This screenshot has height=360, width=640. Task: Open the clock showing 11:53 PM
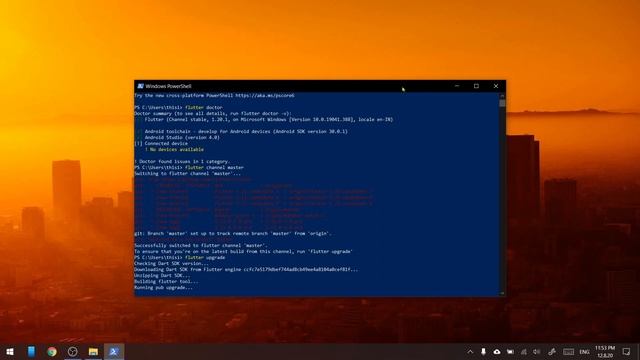click(x=605, y=351)
